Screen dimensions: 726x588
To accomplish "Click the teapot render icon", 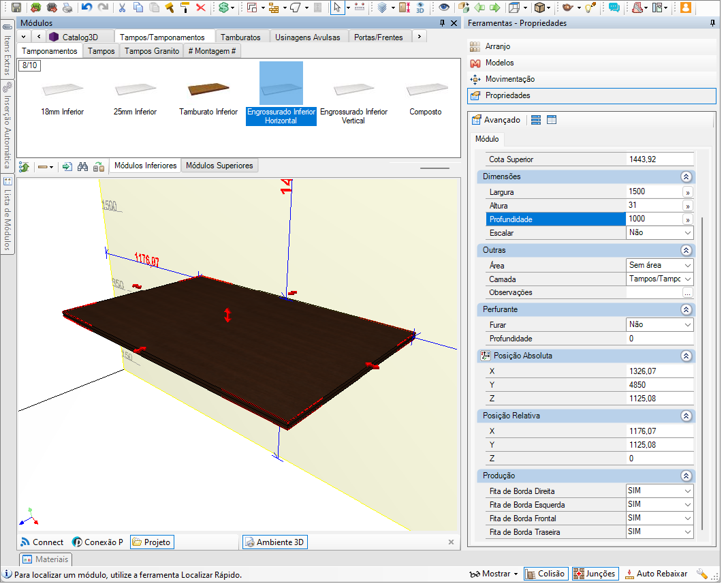I will click(x=567, y=7).
